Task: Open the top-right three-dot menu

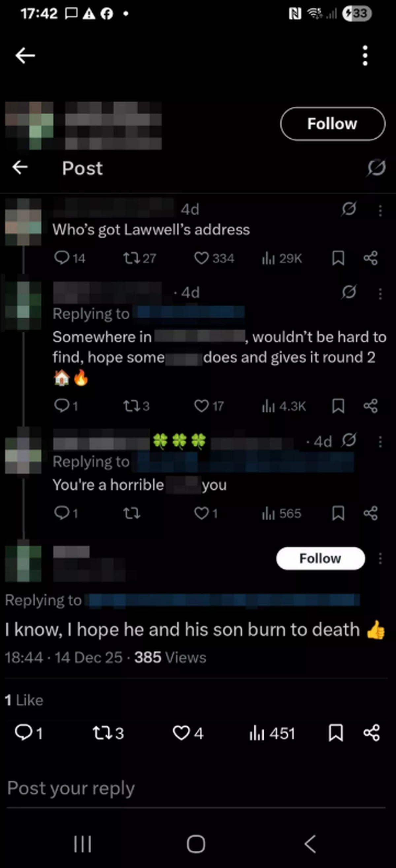Action: [365, 55]
